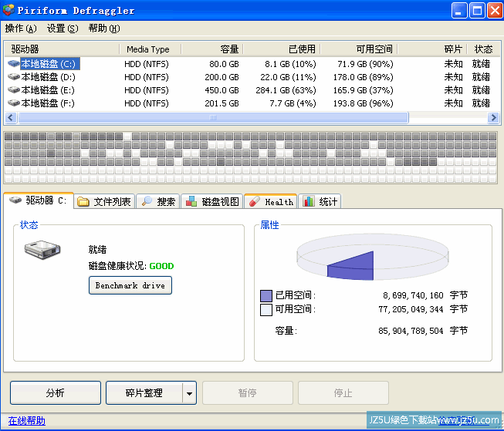The image size is (504, 431).
Task: Switch to the 搜索 tab
Action: (157, 202)
